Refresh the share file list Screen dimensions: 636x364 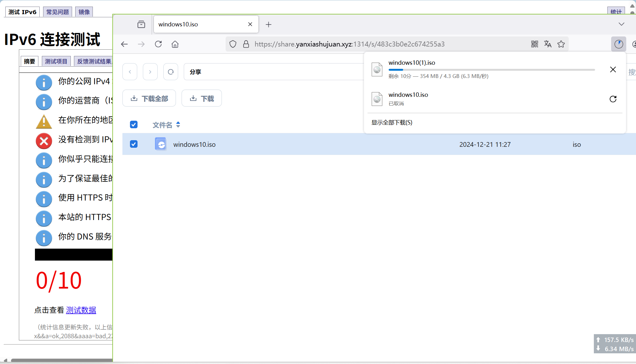pos(171,72)
